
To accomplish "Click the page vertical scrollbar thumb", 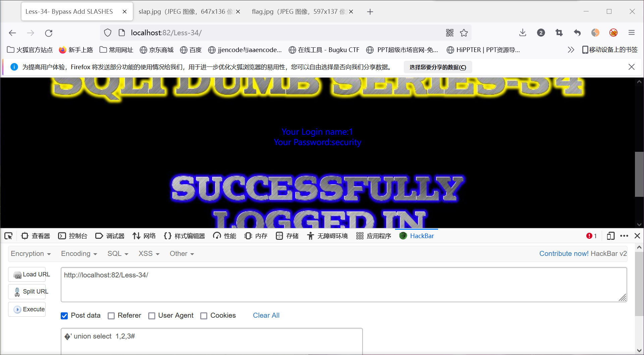I will coord(639,174).
